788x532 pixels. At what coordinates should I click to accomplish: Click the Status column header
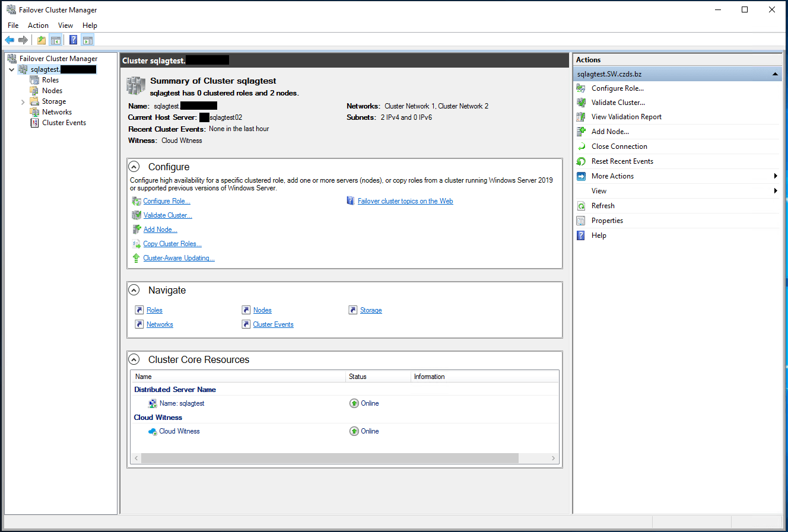tap(358, 377)
